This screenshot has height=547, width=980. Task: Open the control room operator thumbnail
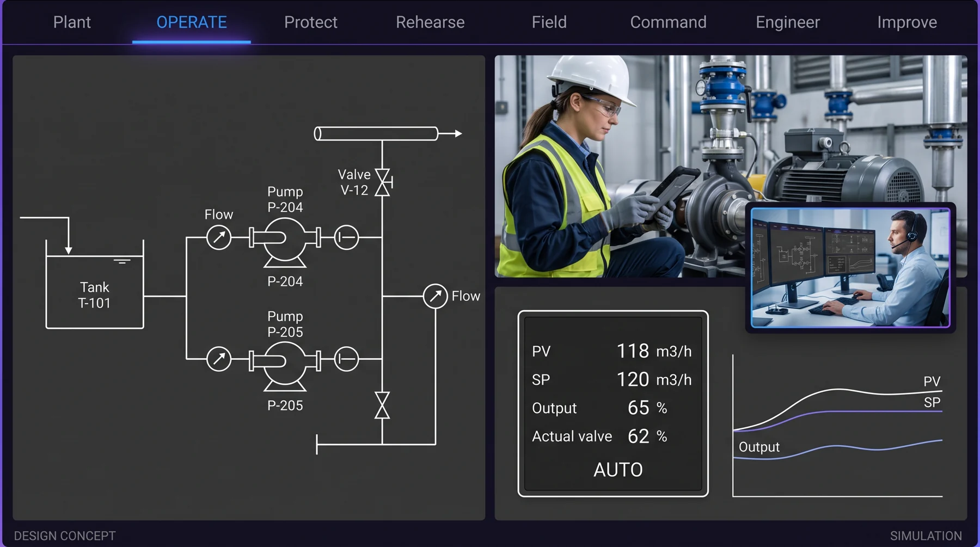click(850, 268)
